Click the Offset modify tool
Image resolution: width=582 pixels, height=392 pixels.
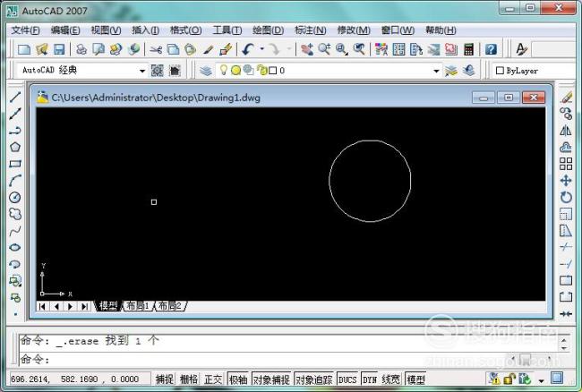[x=566, y=148]
